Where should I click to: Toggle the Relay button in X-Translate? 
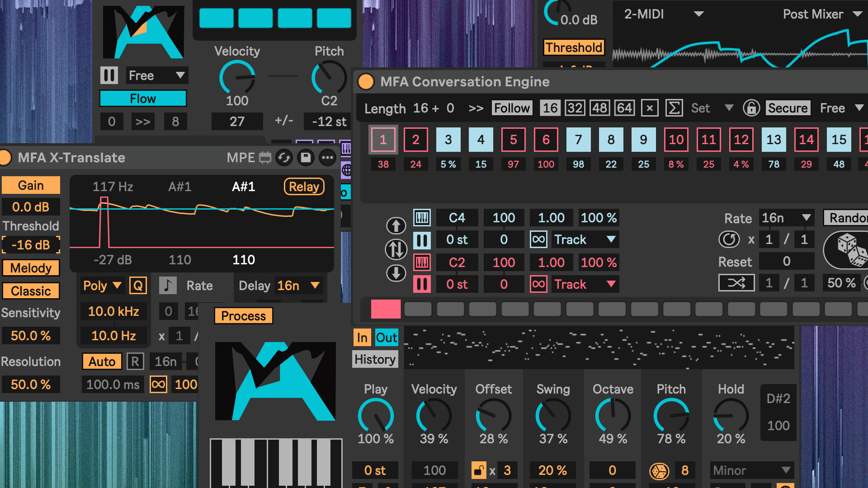(304, 187)
